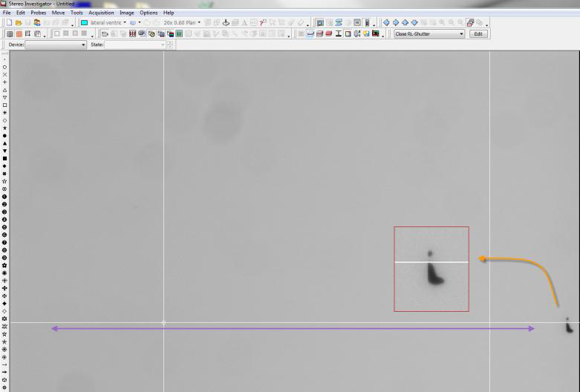Screen dimensions: 580x392
Task: Click the red-bordered inset image
Action: click(x=431, y=269)
